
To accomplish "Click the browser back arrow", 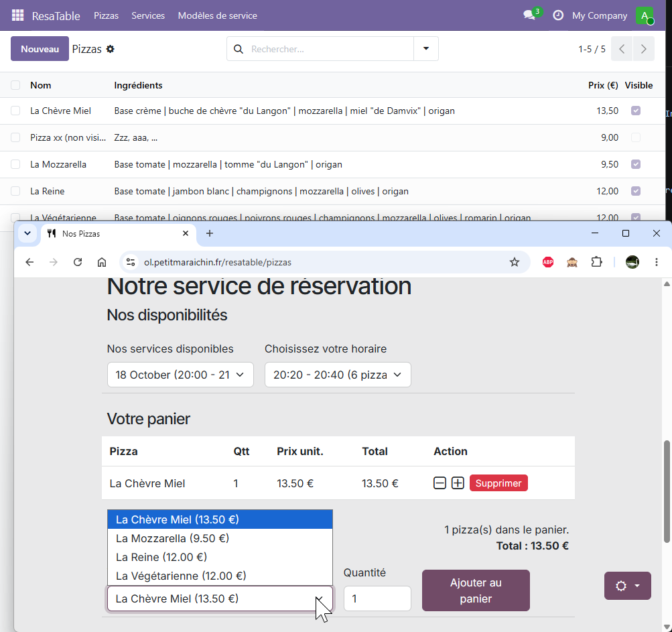I will point(29,262).
